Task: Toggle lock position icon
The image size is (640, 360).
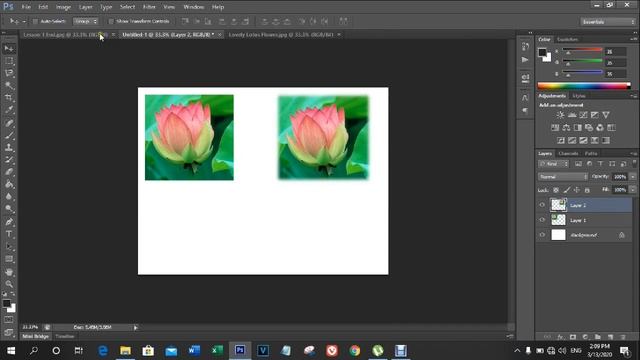Action: tap(577, 190)
